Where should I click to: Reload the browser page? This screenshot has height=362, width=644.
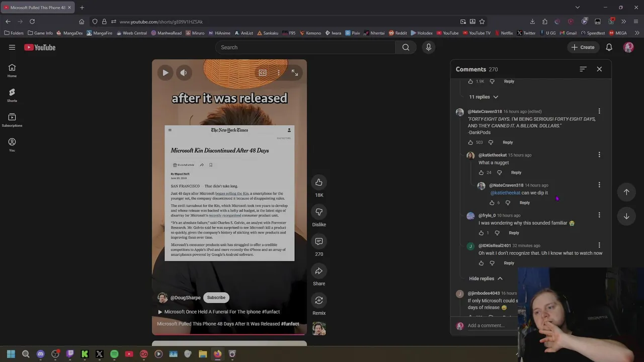click(x=32, y=22)
